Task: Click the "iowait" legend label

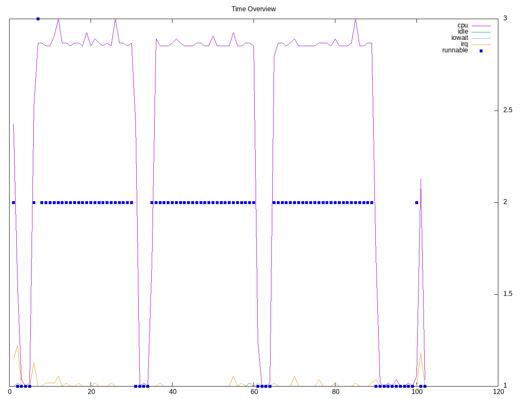Action: [x=459, y=38]
